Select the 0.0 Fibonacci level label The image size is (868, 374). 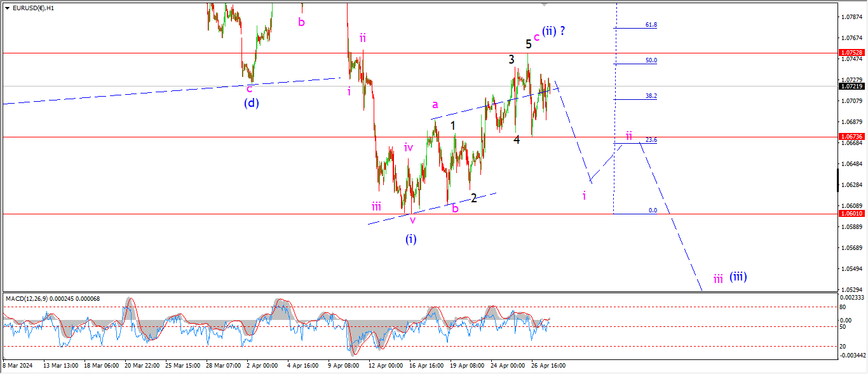[652, 210]
